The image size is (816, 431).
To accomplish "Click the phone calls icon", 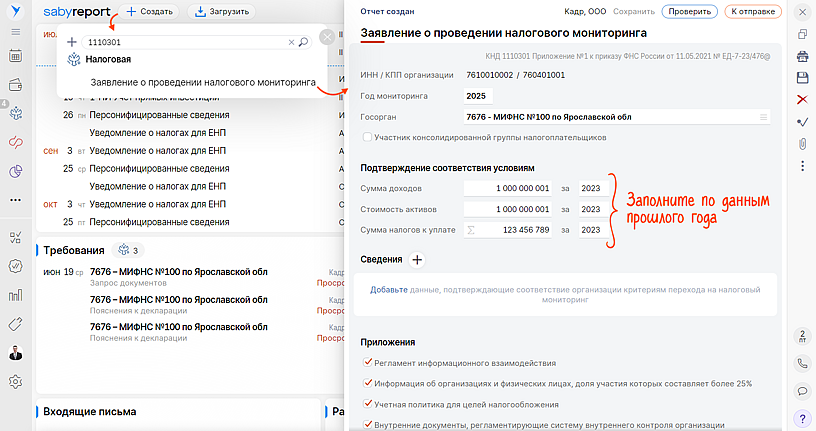I will pos(802,364).
